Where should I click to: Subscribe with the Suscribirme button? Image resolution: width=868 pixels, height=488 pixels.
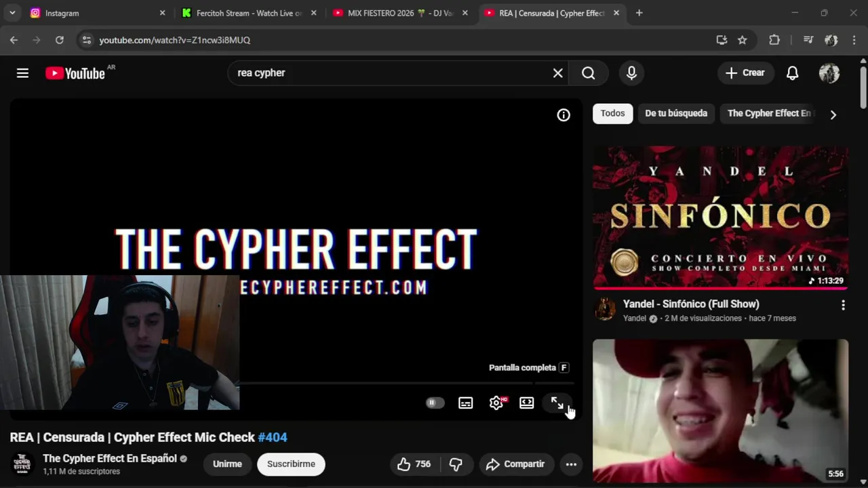tap(291, 464)
